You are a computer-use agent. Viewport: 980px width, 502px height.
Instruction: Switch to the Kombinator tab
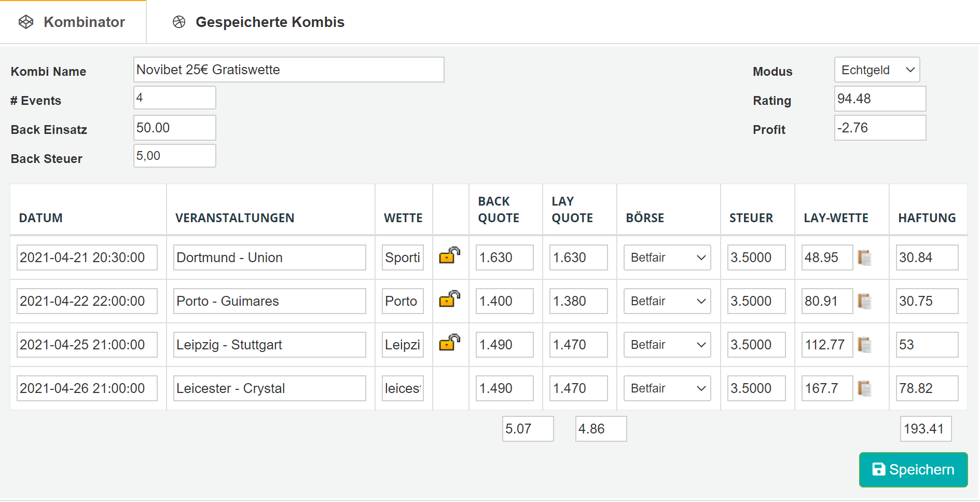(x=73, y=22)
